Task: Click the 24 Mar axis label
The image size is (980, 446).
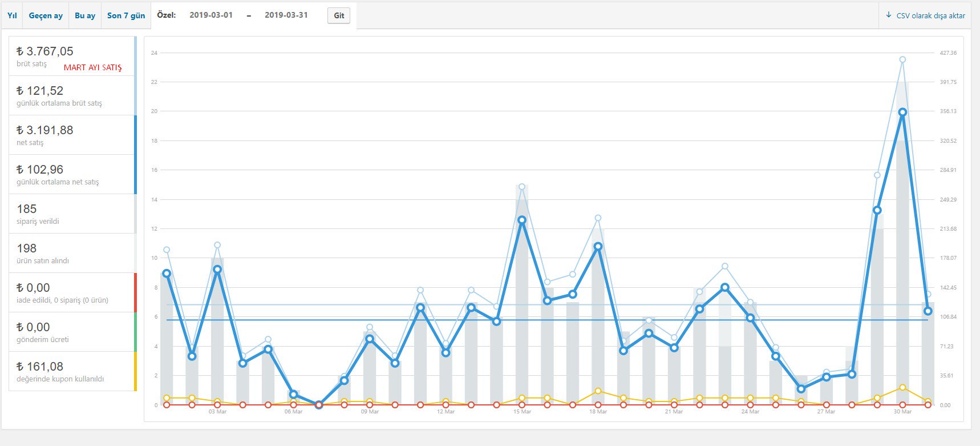Action: [750, 412]
